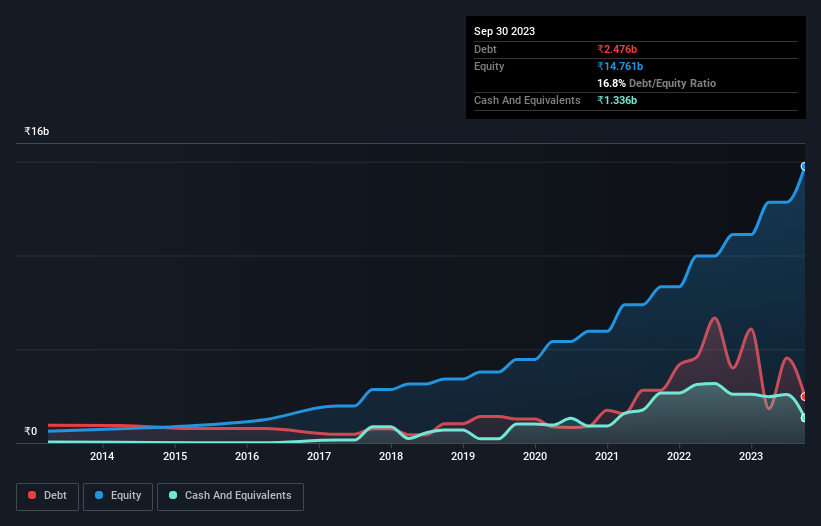The image size is (821, 526).
Task: Click the blue Equity endpoint marker
Action: [x=804, y=166]
